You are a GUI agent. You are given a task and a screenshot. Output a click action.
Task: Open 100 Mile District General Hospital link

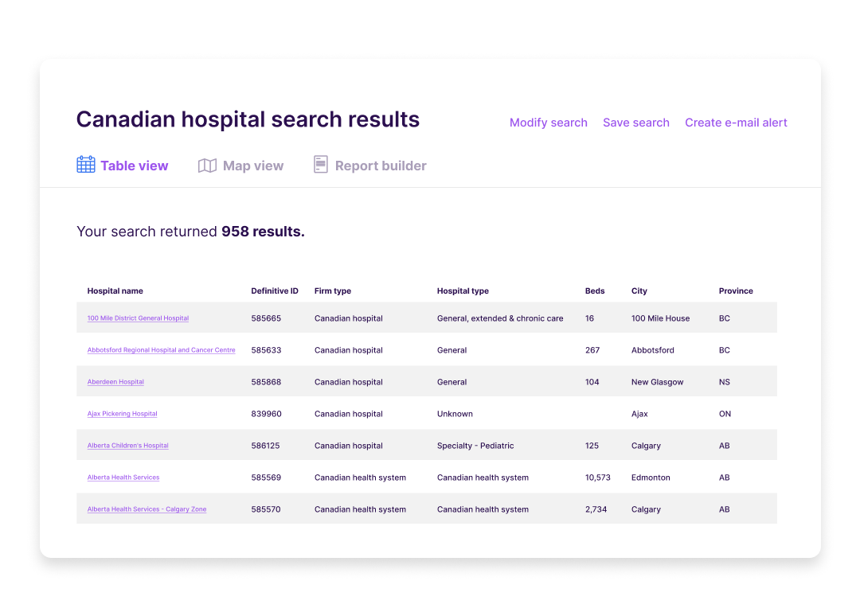point(139,318)
